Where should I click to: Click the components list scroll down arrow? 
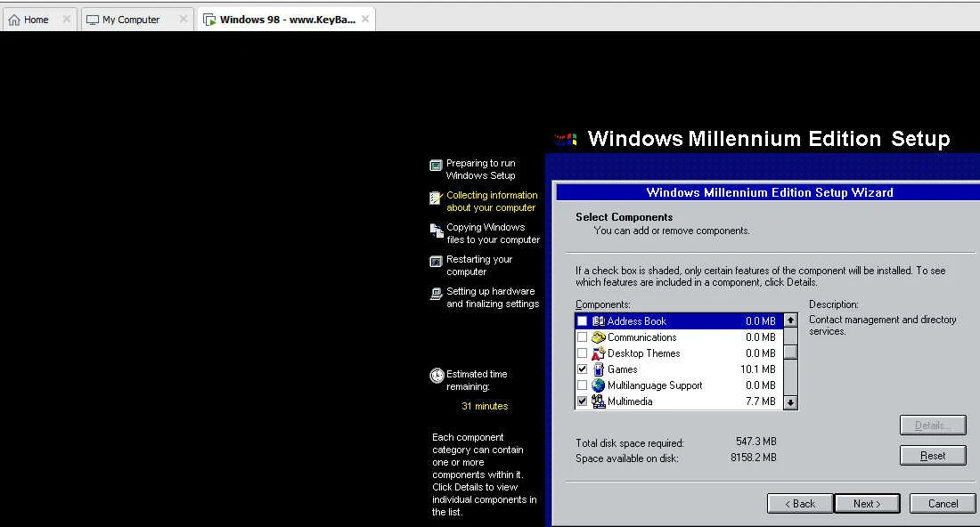pyautogui.click(x=790, y=402)
